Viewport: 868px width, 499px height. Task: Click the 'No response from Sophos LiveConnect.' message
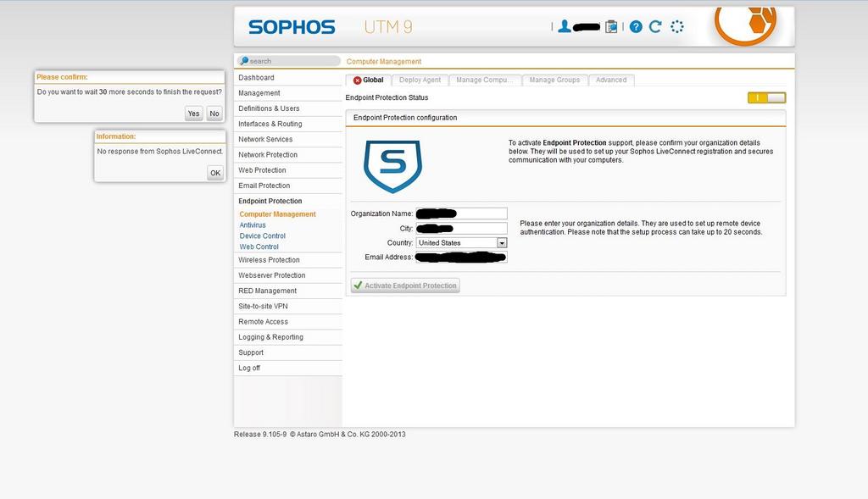(160, 152)
